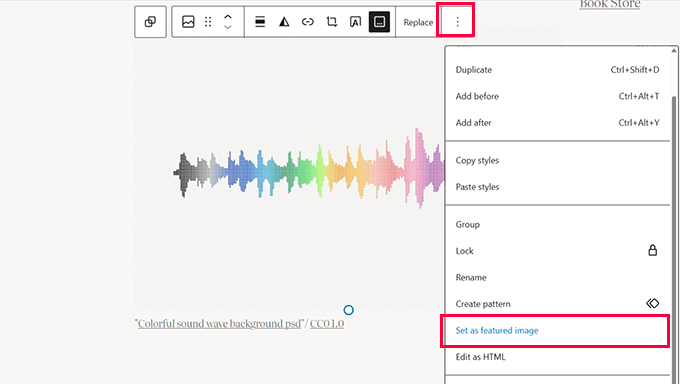
Task: Activate the Crop image tool
Action: pyautogui.click(x=331, y=22)
